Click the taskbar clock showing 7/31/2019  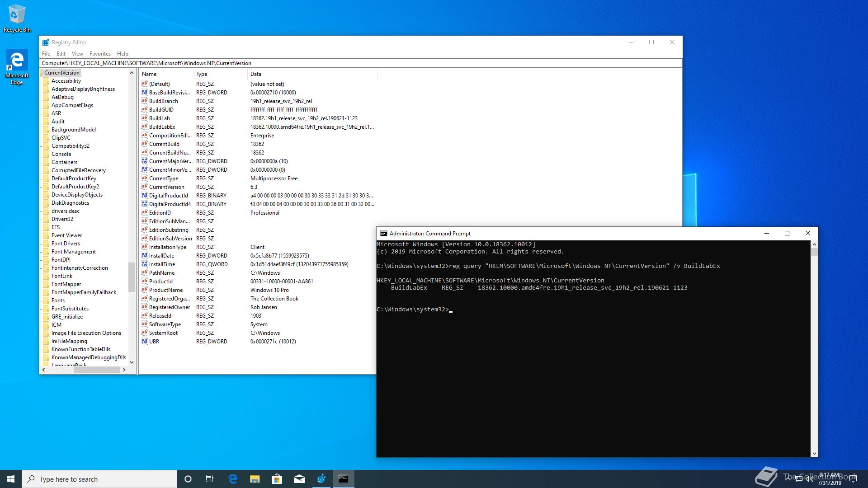830,479
